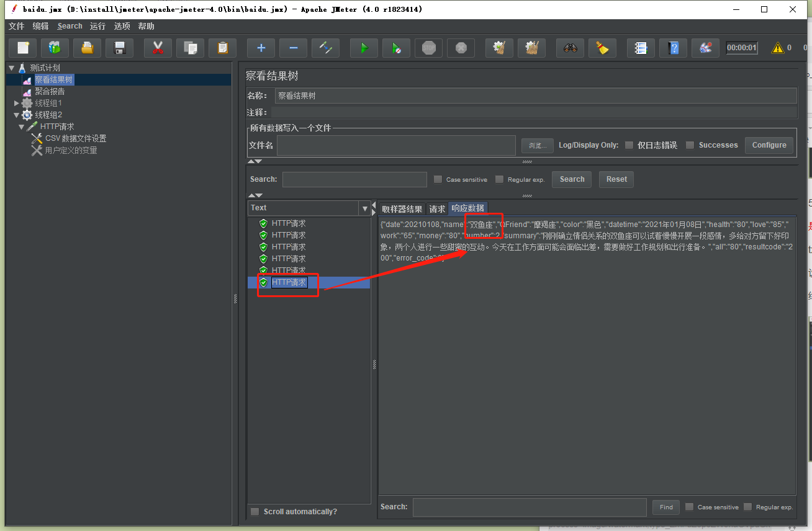Tick Case sensitive next to Find button
Viewport: 812px width, 531px height.
[689, 507]
